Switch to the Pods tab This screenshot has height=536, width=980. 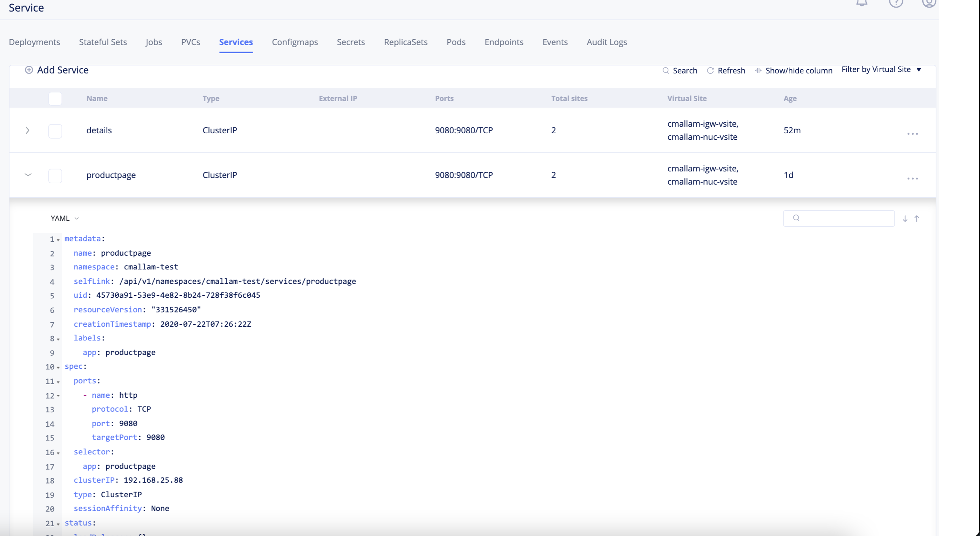click(456, 42)
